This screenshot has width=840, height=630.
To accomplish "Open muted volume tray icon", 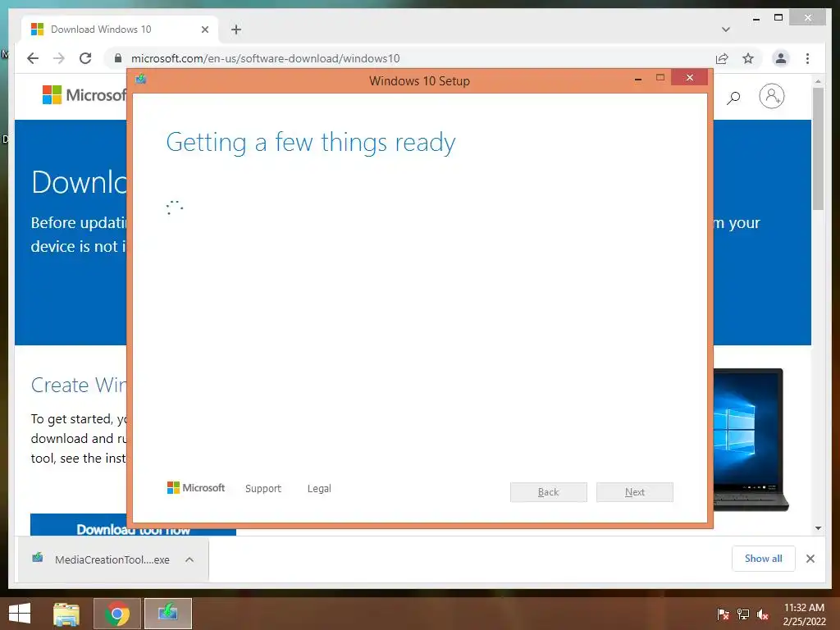I will 763,614.
